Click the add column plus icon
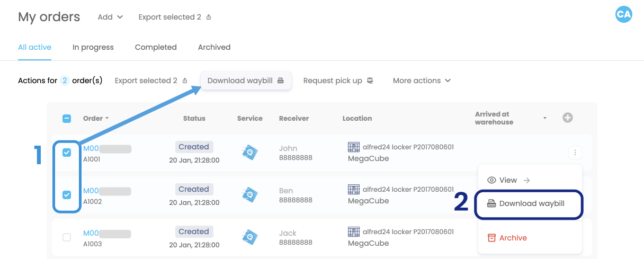Image resolution: width=644 pixels, height=259 pixels. coord(567,118)
